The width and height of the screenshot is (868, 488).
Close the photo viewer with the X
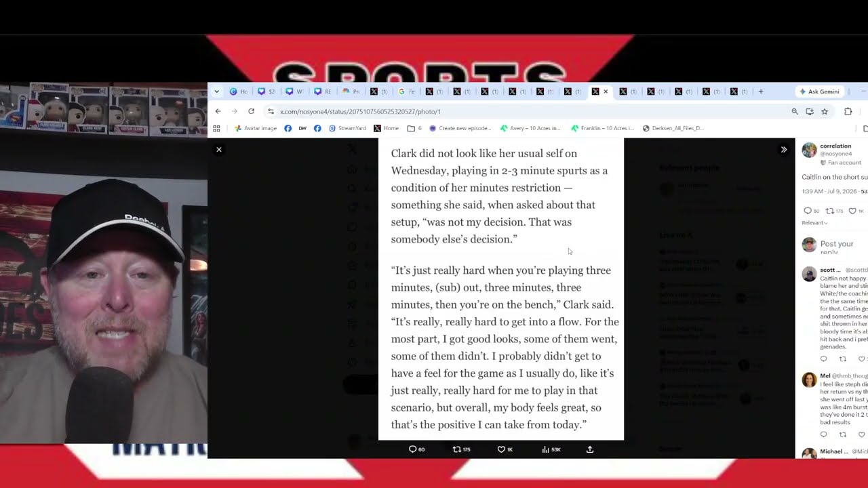click(x=219, y=150)
